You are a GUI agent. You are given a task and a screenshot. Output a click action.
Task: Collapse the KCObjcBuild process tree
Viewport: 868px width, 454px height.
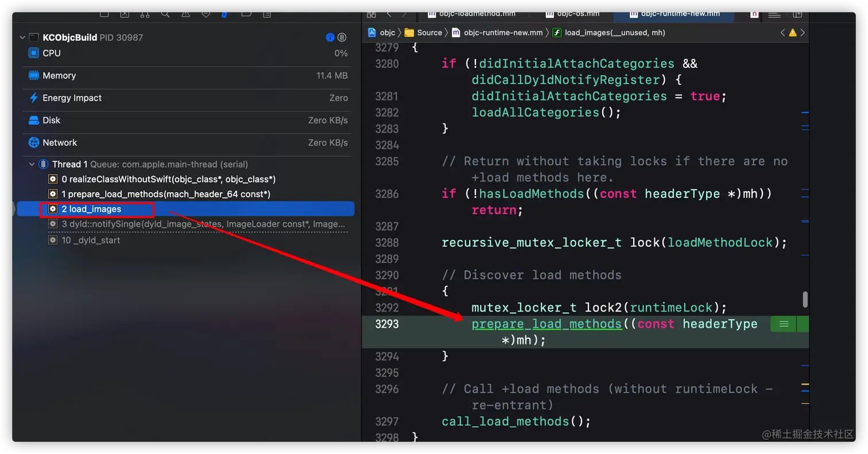tap(22, 37)
